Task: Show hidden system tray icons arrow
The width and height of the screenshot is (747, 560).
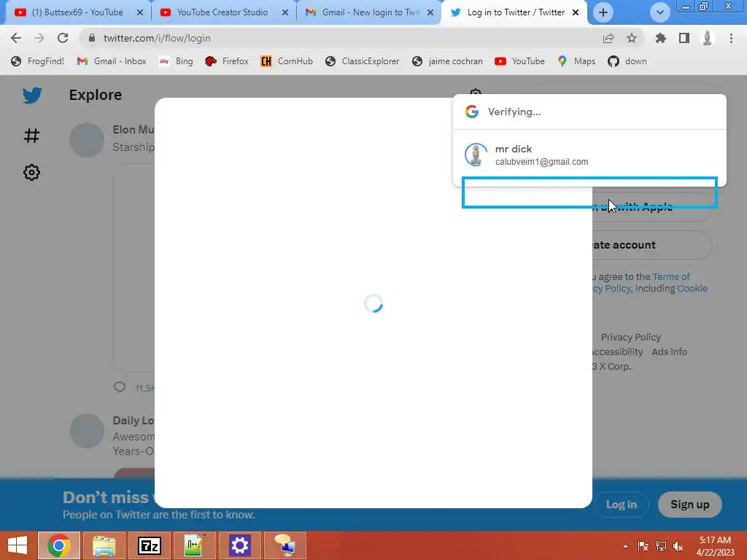Action: coord(625,546)
